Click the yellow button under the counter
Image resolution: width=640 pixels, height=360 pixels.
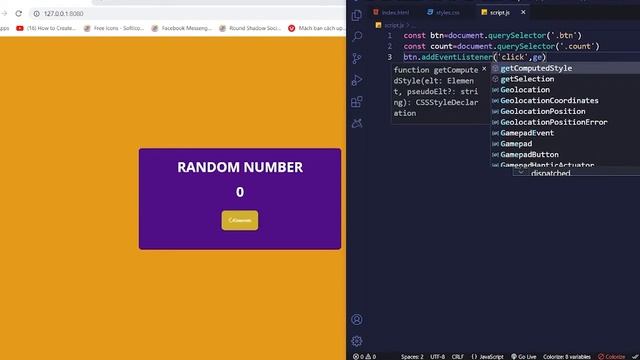click(x=240, y=220)
